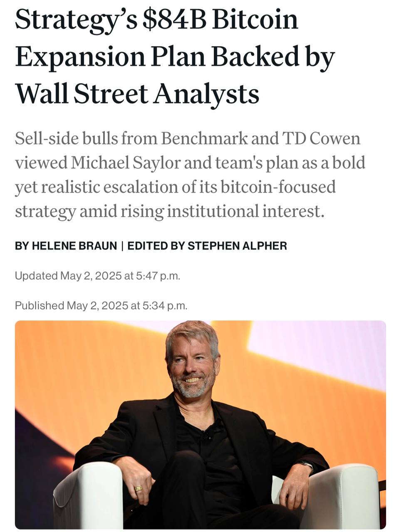401x532 pixels.
Task: Click "bitcoin-focused" in the summary text
Action: coord(277,187)
